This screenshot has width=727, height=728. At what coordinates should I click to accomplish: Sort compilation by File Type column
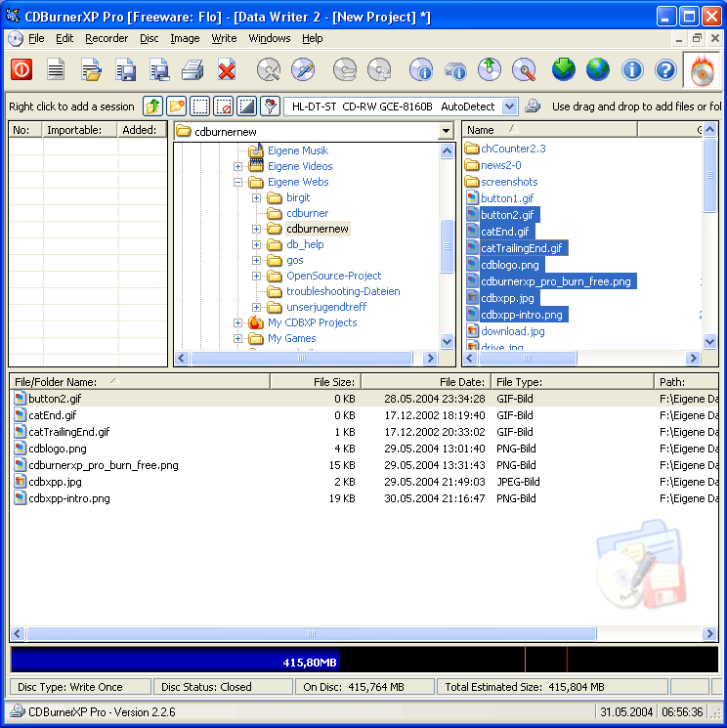click(x=573, y=382)
